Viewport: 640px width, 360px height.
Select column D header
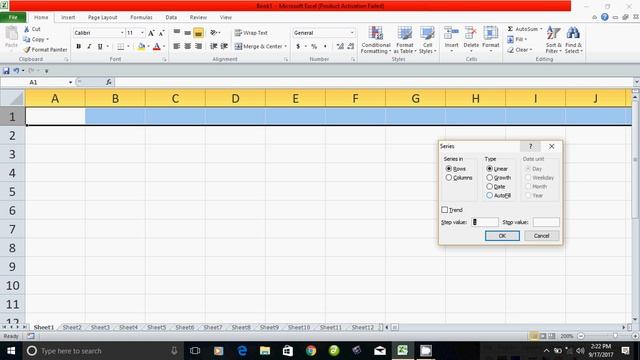(236, 98)
